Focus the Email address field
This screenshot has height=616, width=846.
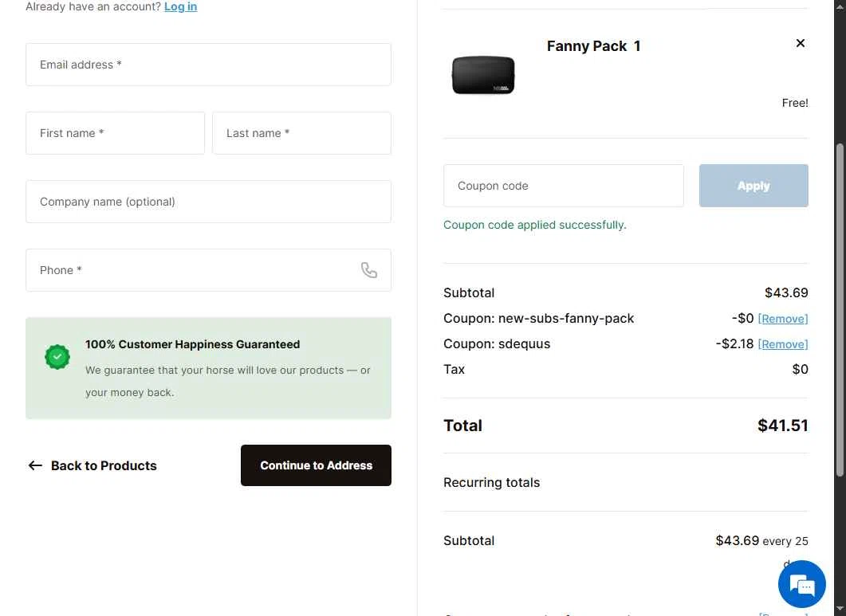point(208,65)
